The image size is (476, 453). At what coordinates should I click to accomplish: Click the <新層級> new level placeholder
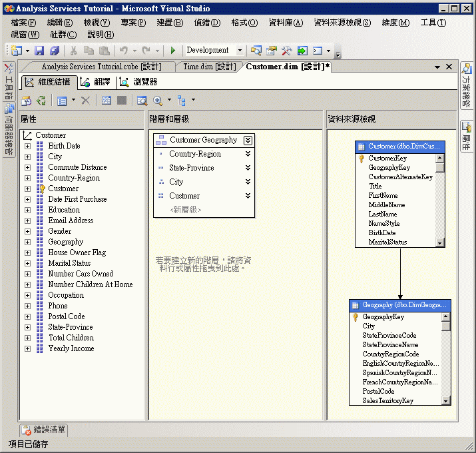tap(186, 210)
